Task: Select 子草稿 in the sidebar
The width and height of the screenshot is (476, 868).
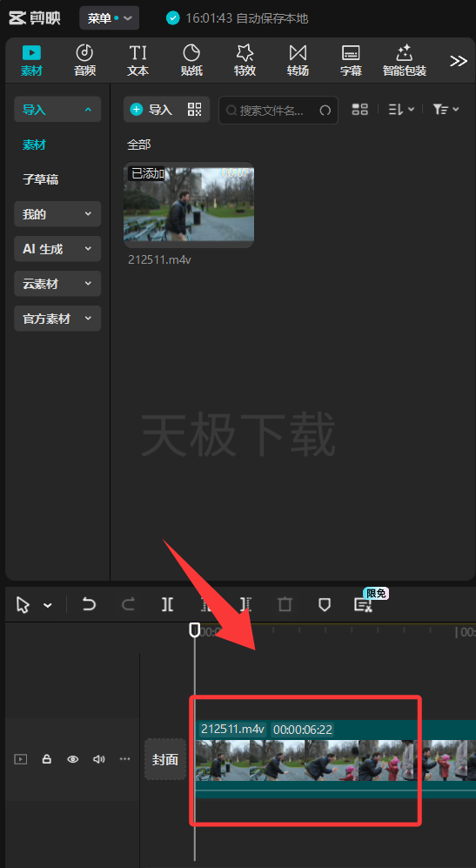Action: 40,179
